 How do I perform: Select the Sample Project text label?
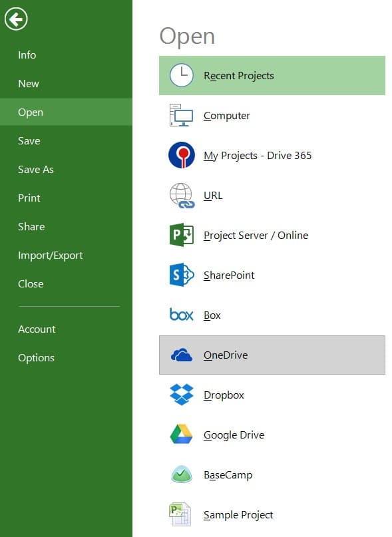(x=238, y=515)
